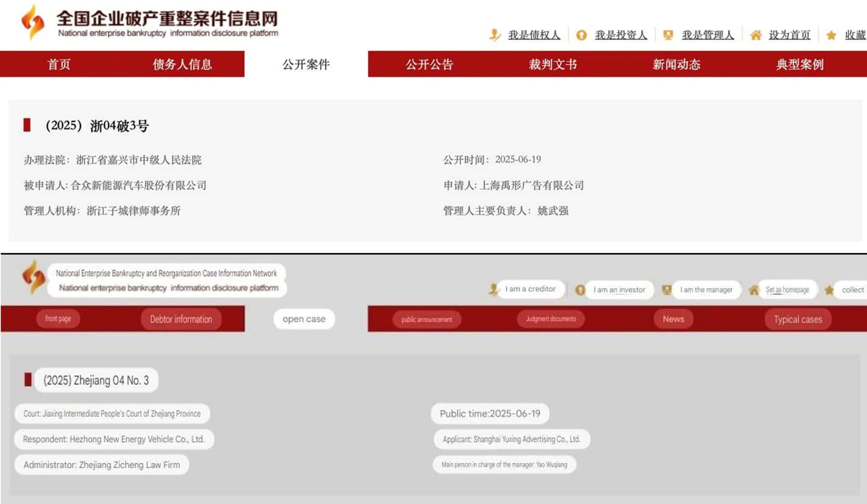
Task: Click the creditor icon beside 我是债权人
Action: click(495, 35)
